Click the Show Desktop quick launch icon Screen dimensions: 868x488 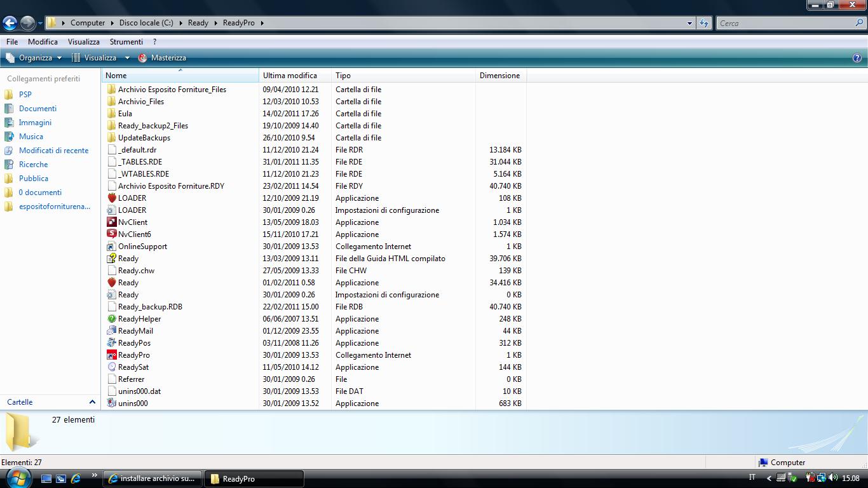coord(46,478)
